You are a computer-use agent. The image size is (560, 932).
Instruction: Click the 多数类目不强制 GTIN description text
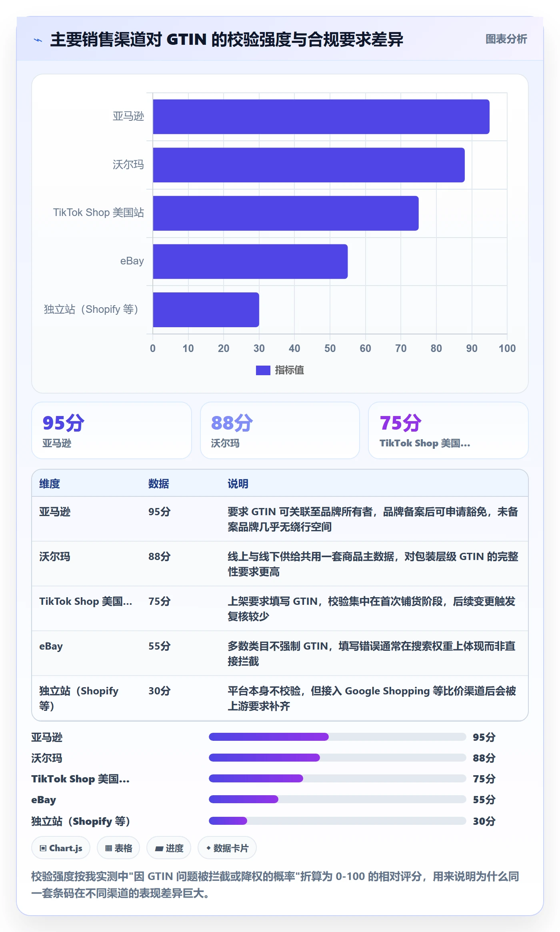(372, 654)
